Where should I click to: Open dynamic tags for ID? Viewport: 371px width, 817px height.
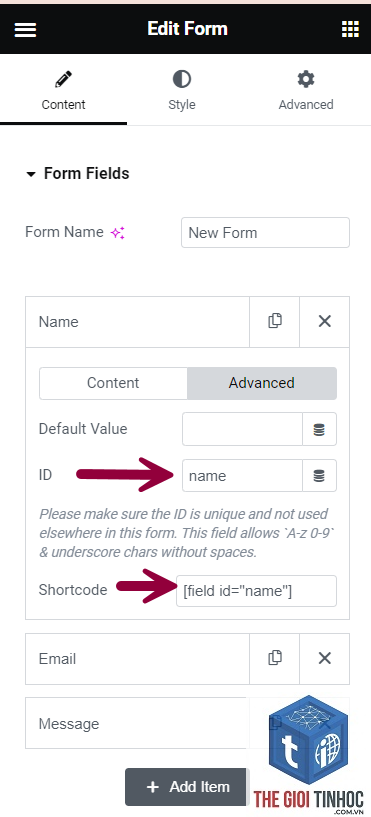point(319,476)
